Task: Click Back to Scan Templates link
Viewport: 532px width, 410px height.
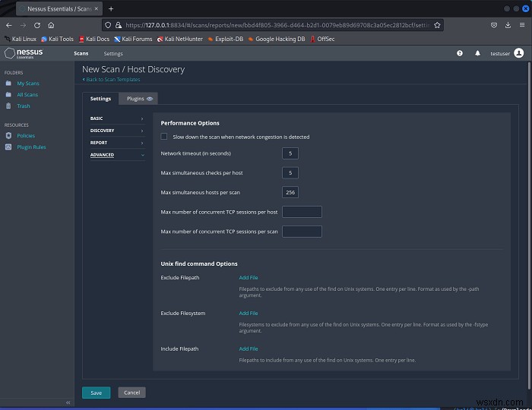Action: click(x=111, y=79)
